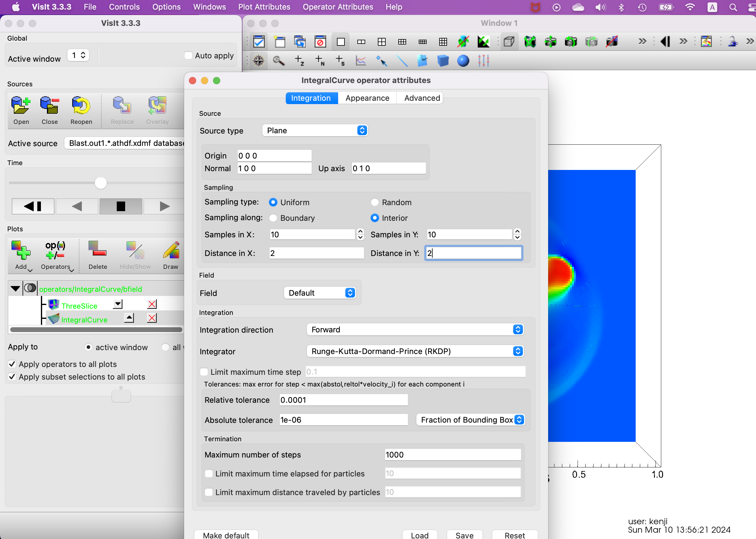Click the 1x2 window layout icon
Image resolution: width=756 pixels, height=539 pixels.
coord(361,42)
